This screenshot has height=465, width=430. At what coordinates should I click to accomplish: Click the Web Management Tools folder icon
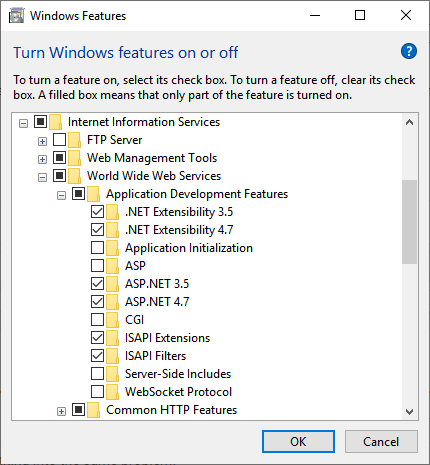(x=74, y=158)
